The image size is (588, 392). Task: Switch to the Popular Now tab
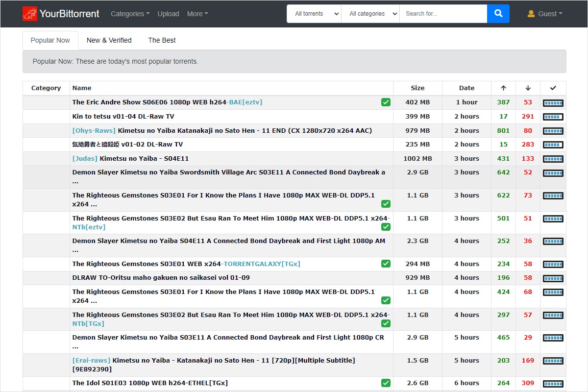(50, 40)
